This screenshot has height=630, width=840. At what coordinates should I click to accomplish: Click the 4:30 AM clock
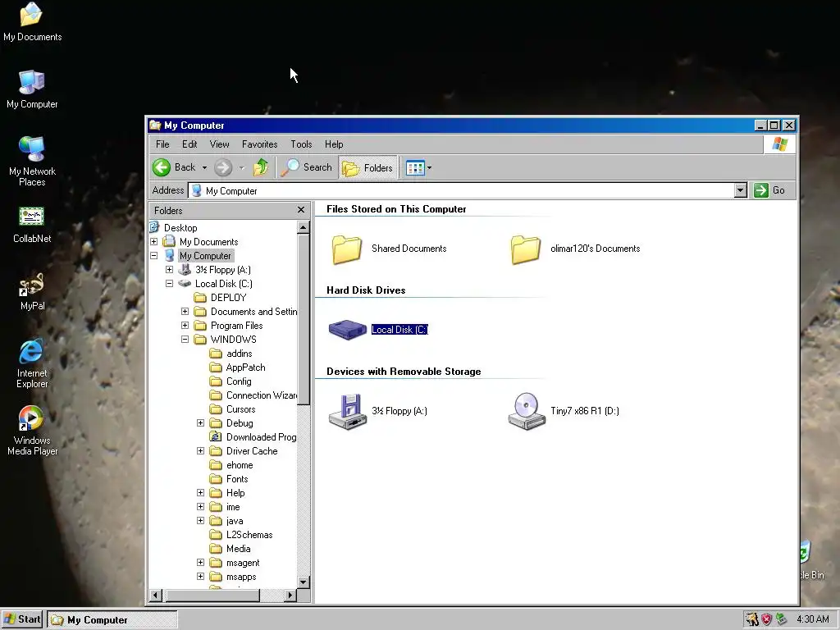[x=813, y=619]
